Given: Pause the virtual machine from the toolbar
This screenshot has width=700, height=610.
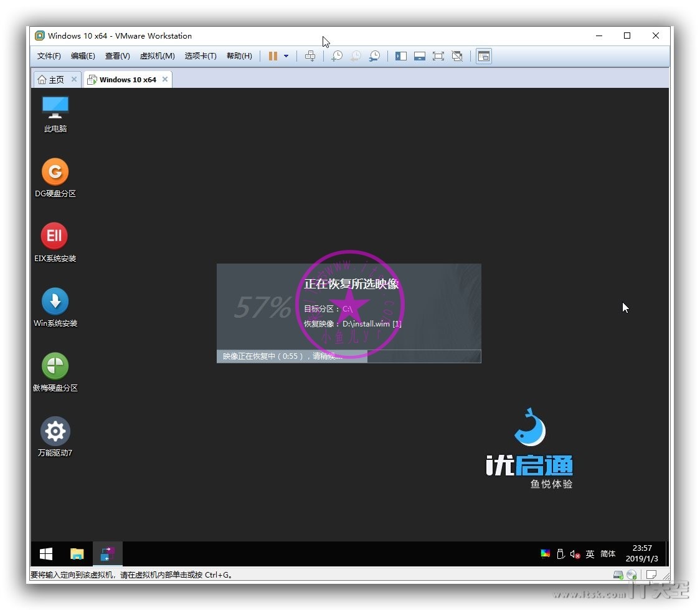Looking at the screenshot, I should [273, 56].
